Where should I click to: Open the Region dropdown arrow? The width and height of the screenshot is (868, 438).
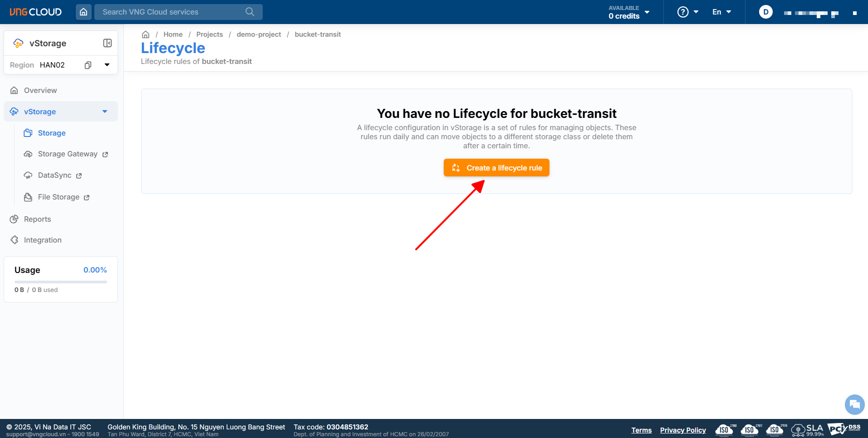coord(107,65)
